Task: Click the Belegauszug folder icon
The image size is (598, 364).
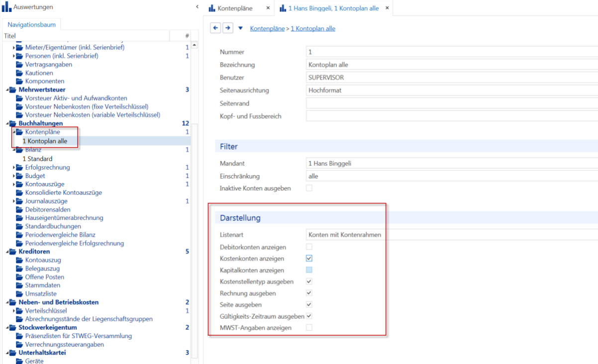Action: click(20, 269)
